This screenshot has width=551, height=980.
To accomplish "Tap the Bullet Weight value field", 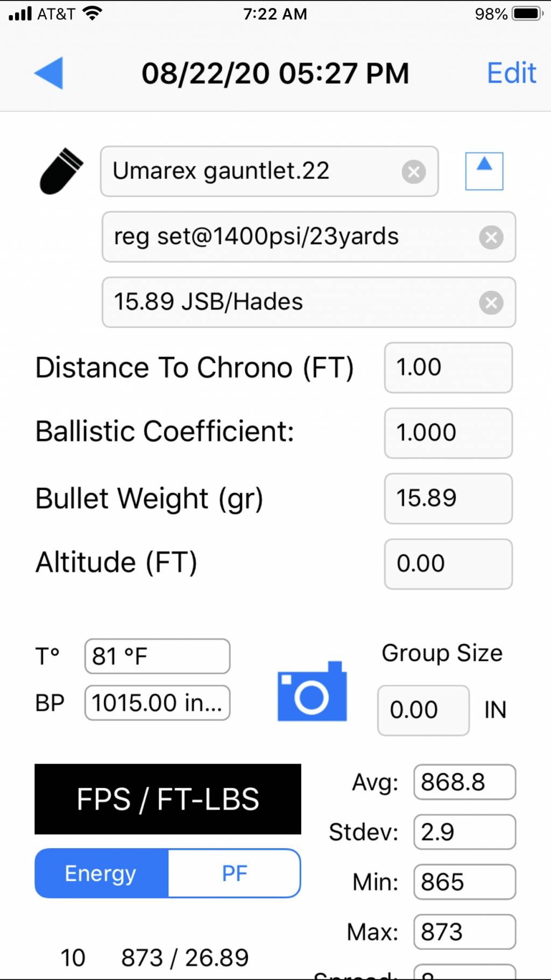I will [x=448, y=499].
